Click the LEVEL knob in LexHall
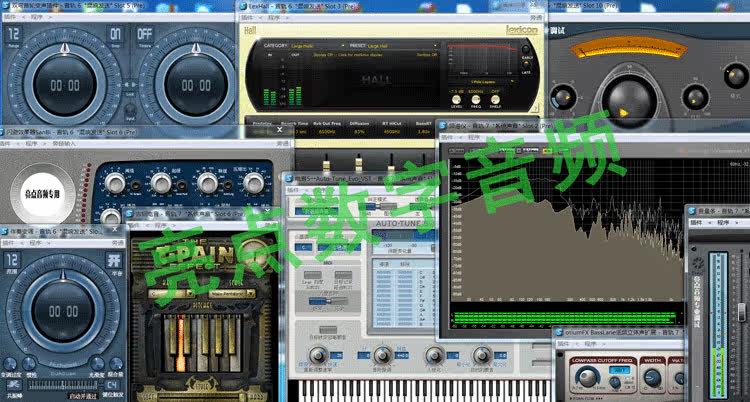 [x=456, y=100]
